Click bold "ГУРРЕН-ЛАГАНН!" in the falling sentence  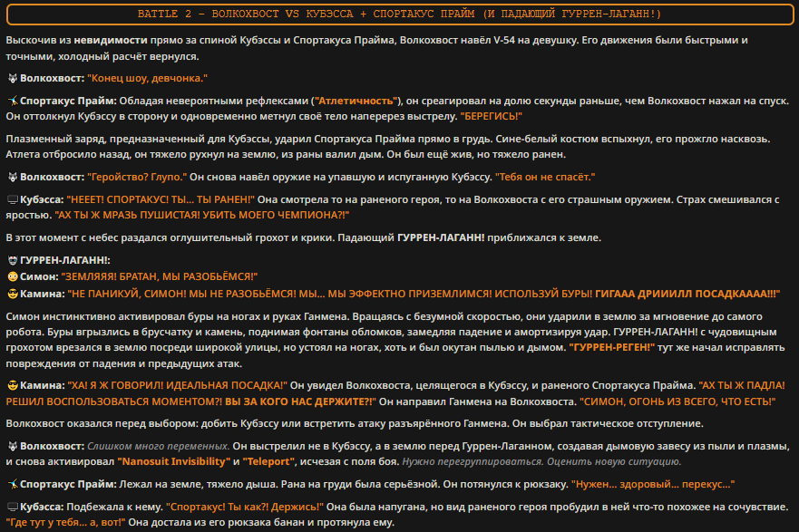tap(441, 237)
